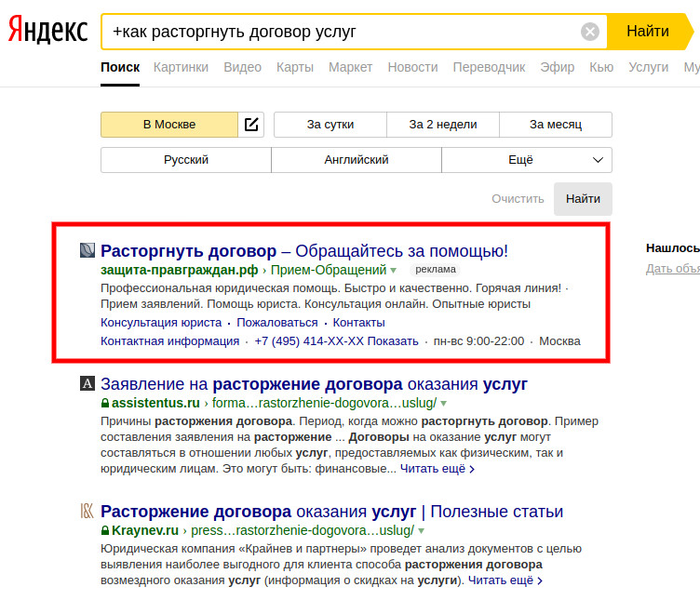Click the Яндекс logo
700x600 pixels.
[47, 30]
